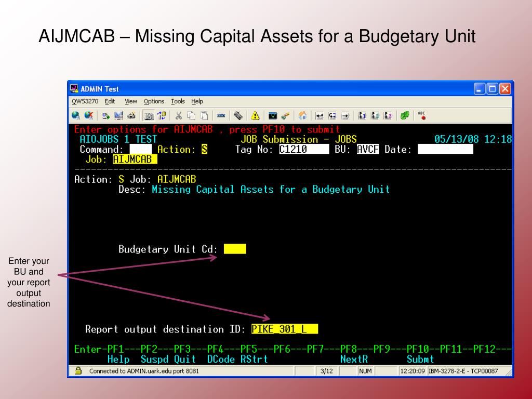The width and height of the screenshot is (532, 399).
Task: Click the BU field showing AVCF
Action: [368, 149]
